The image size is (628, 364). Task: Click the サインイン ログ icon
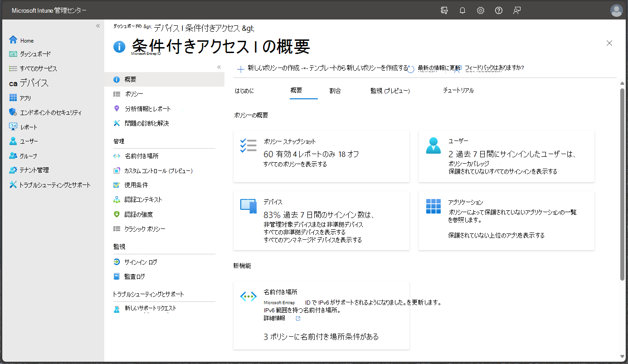point(117,262)
